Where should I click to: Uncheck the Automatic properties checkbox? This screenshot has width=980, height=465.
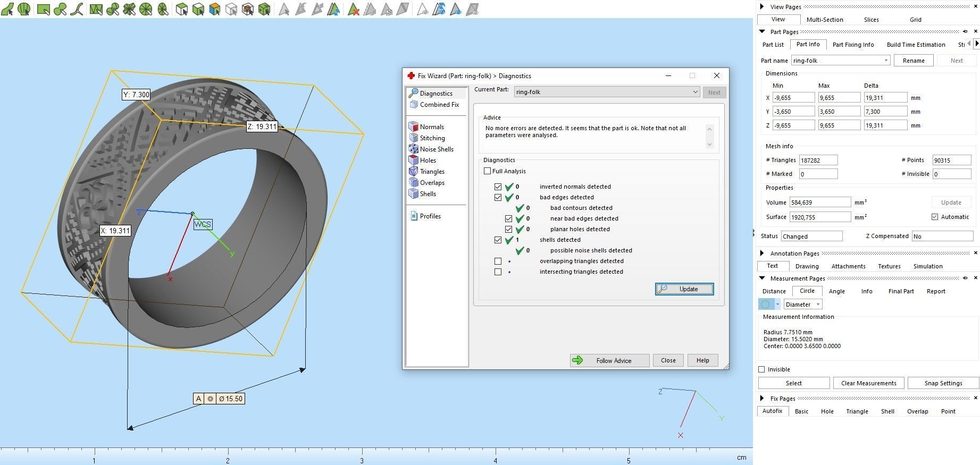935,217
